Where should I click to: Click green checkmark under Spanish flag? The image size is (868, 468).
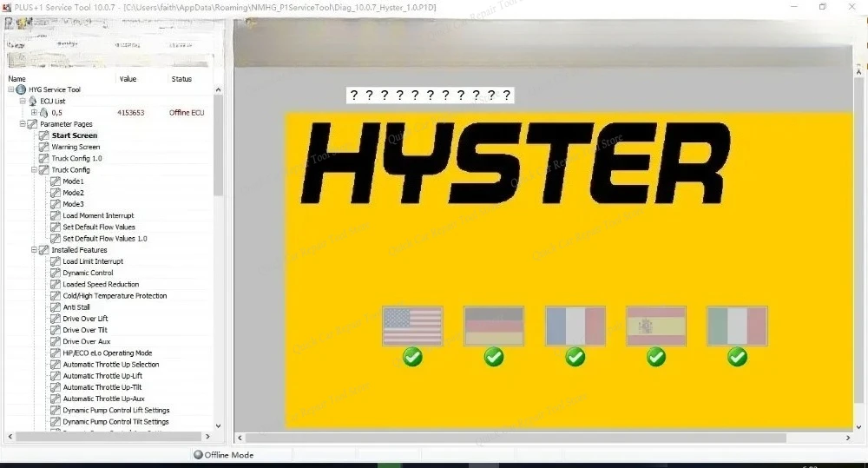point(656,357)
